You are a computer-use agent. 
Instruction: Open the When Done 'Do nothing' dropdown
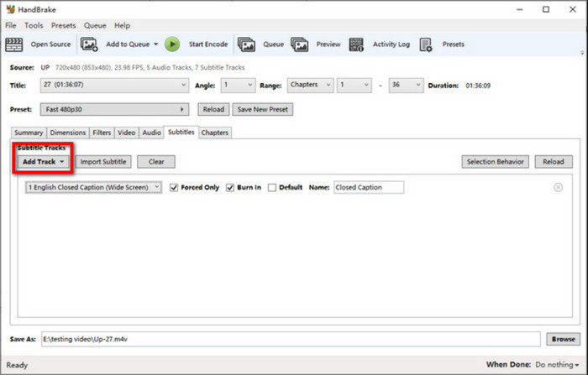(x=557, y=364)
